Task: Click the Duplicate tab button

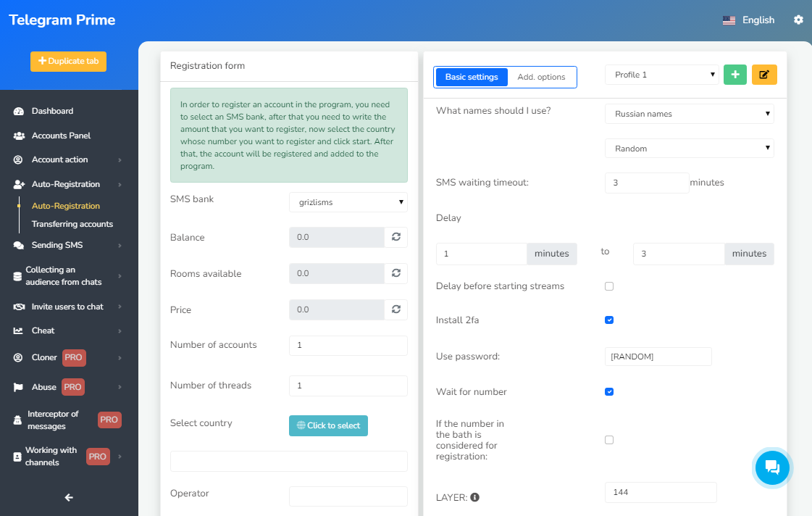Action: click(x=68, y=62)
